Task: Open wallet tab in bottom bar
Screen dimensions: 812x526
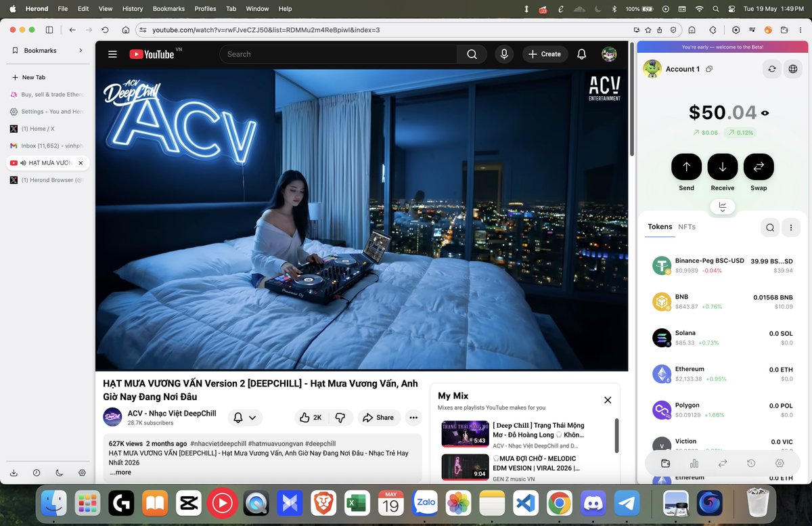Action: pyautogui.click(x=666, y=463)
